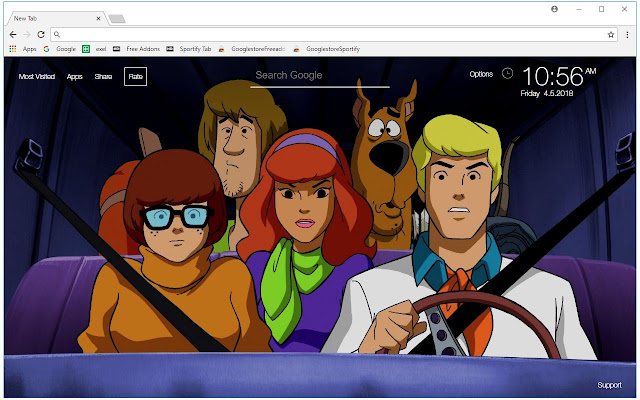Click the browser forward arrow
Image resolution: width=640 pixels, height=400 pixels.
point(27,35)
